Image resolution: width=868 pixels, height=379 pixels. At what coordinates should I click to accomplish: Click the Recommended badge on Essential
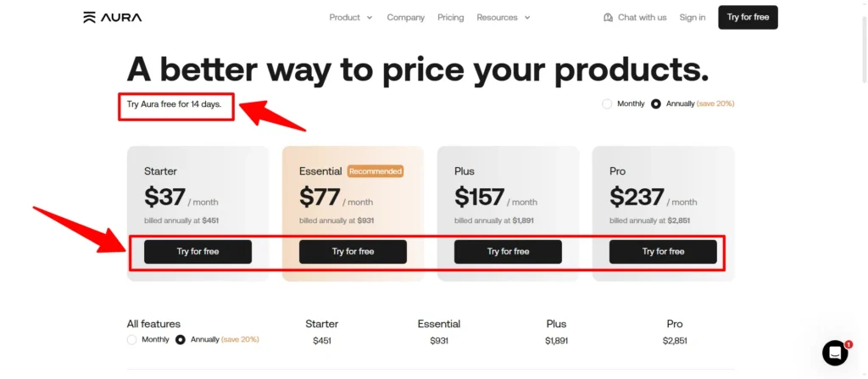click(376, 171)
